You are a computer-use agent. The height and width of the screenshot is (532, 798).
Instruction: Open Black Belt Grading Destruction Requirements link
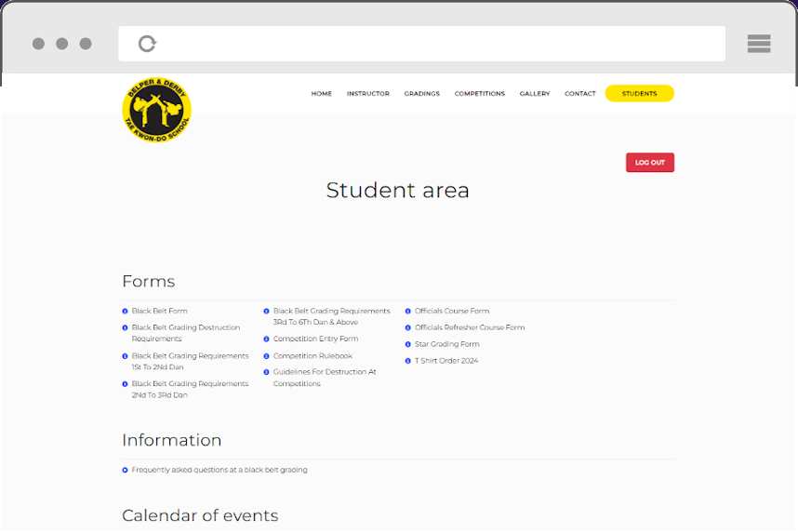pyautogui.click(x=185, y=333)
